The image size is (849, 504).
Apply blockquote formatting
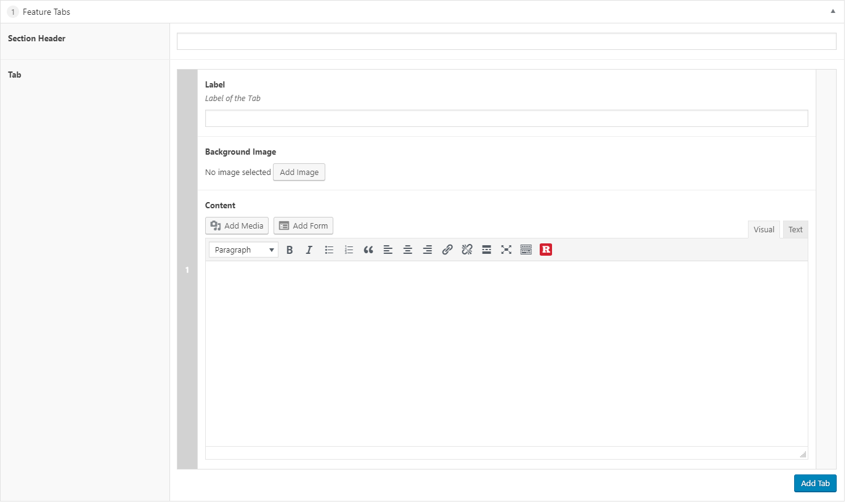[x=368, y=250]
